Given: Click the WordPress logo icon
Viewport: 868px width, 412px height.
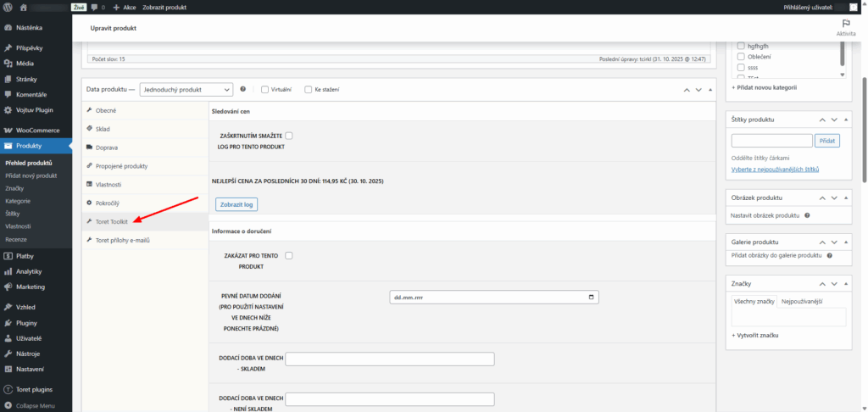Looking at the screenshot, I should click(x=8, y=8).
